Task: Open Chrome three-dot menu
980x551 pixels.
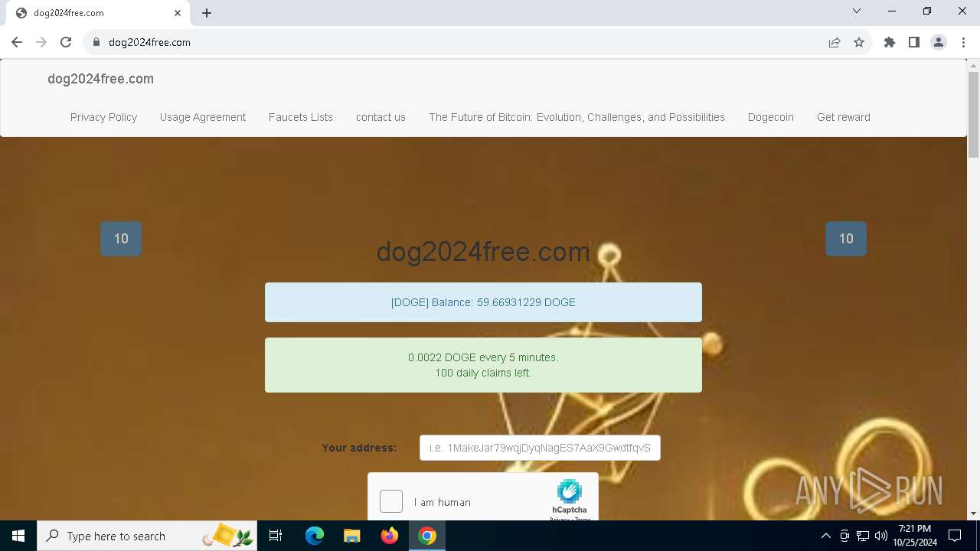Action: pos(963,42)
